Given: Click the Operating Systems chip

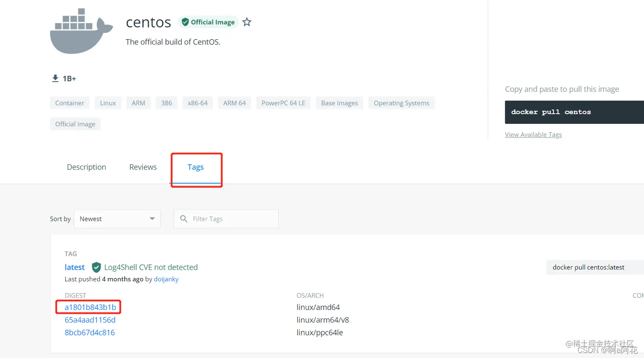Looking at the screenshot, I should click(x=402, y=103).
